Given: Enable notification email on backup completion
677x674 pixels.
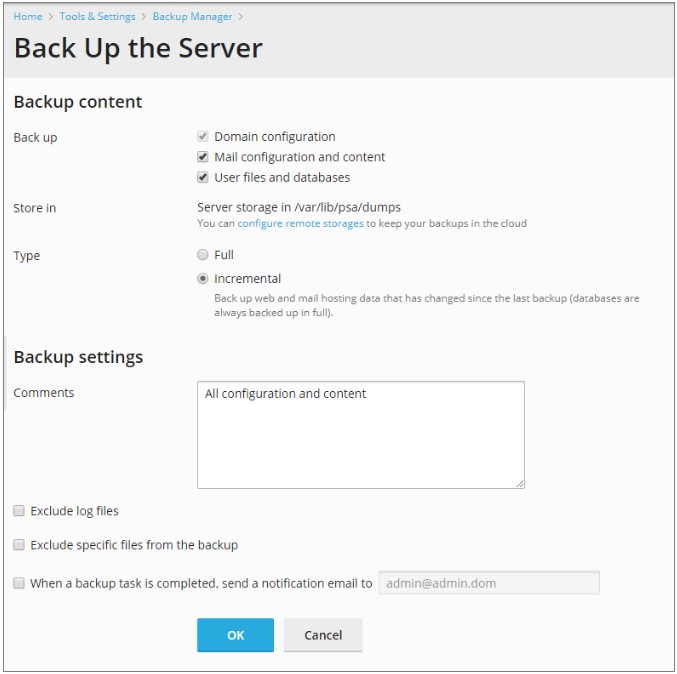Looking at the screenshot, I should (x=19, y=583).
